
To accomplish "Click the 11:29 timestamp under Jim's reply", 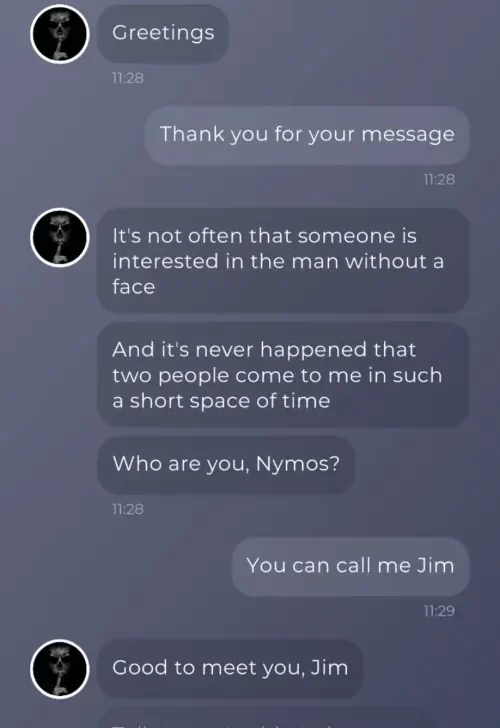I will coord(439,611).
